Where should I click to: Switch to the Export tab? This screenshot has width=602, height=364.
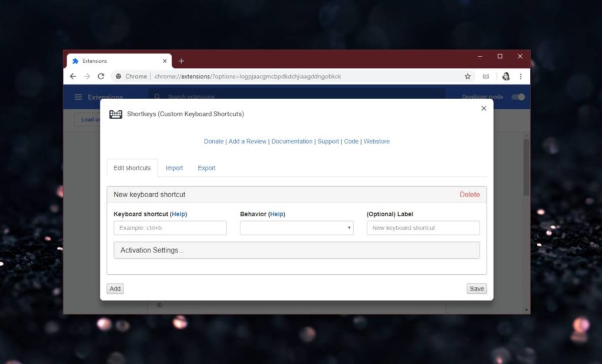coord(206,168)
